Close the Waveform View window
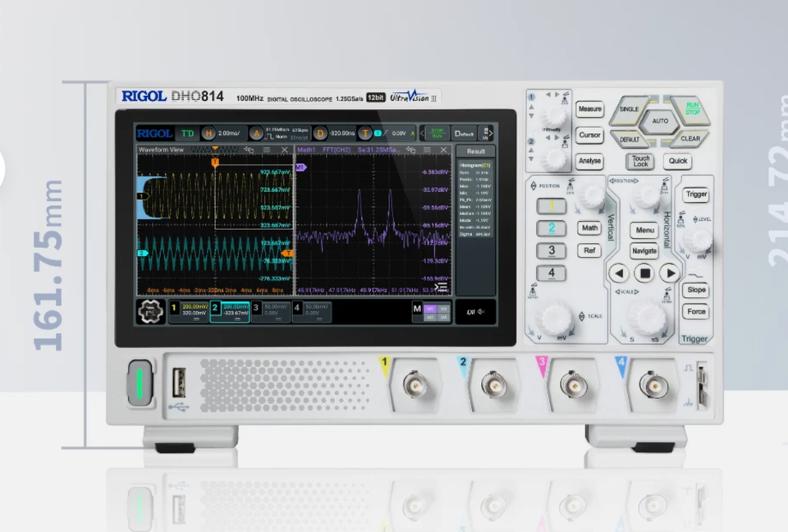 click(x=285, y=150)
